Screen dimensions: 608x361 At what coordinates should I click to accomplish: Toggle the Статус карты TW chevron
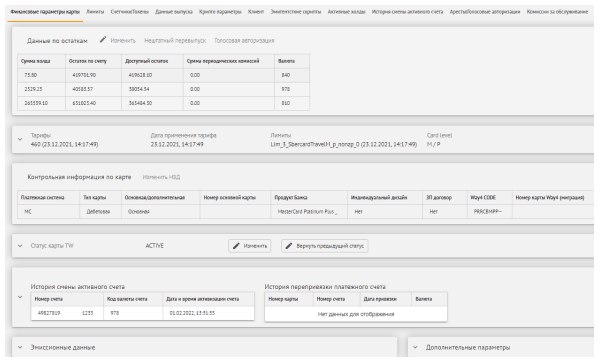pos(20,246)
